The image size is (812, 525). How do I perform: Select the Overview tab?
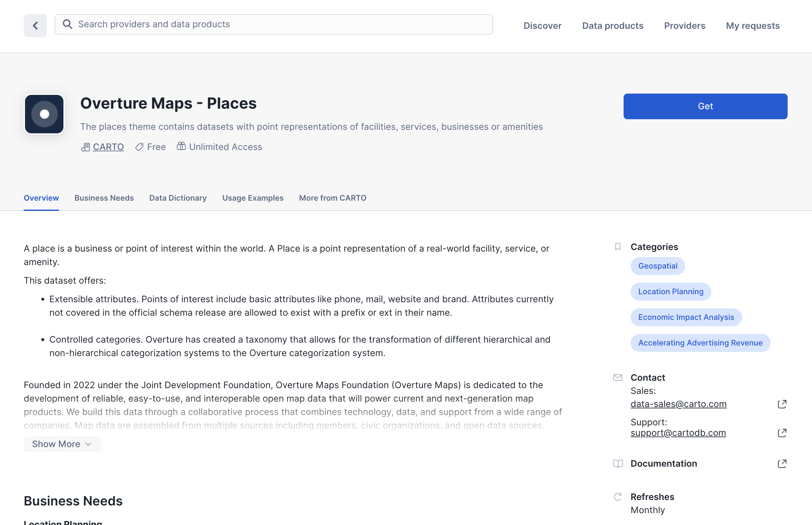[41, 198]
